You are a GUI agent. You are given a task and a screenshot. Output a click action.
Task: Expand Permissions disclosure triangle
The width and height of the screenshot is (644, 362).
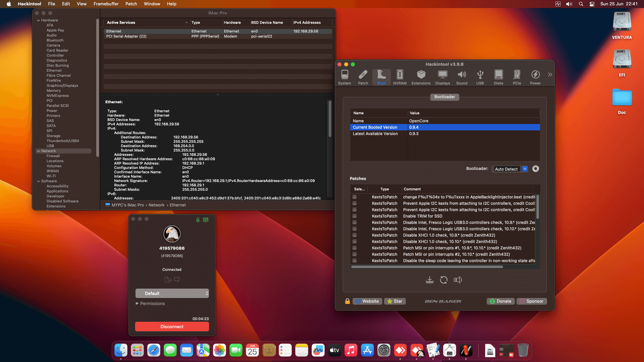137,303
